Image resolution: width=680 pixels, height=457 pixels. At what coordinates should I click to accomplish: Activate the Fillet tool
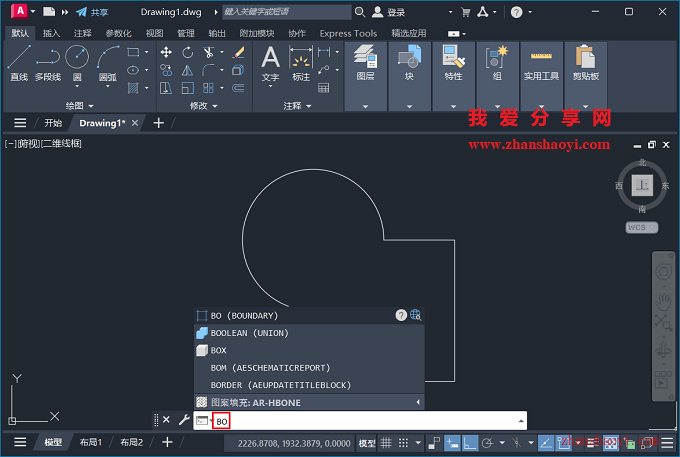[209, 70]
